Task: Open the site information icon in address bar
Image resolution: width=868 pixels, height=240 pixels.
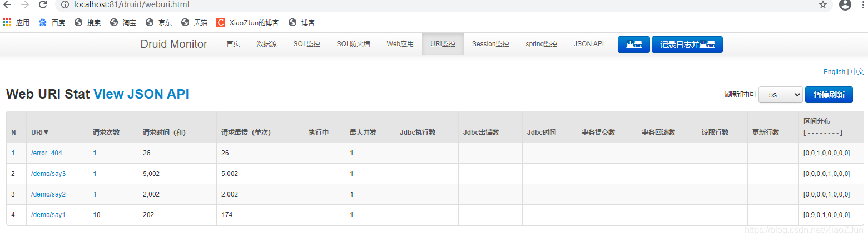Action: pos(65,5)
